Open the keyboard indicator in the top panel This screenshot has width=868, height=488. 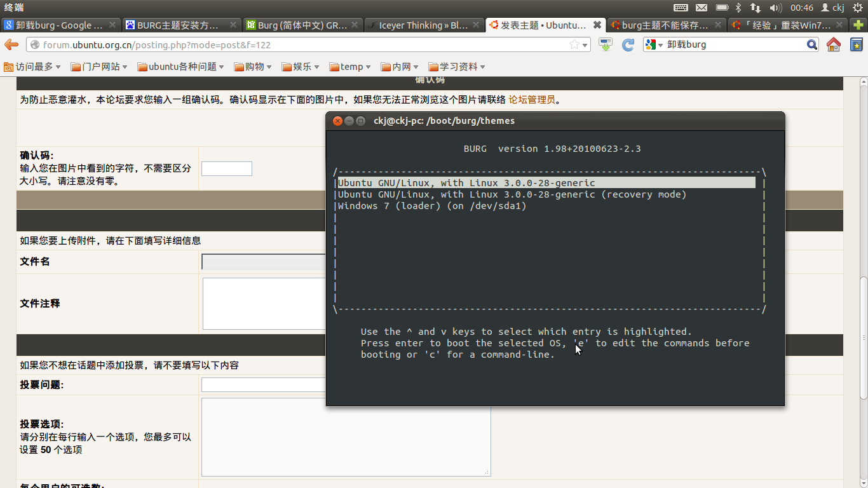tap(681, 8)
